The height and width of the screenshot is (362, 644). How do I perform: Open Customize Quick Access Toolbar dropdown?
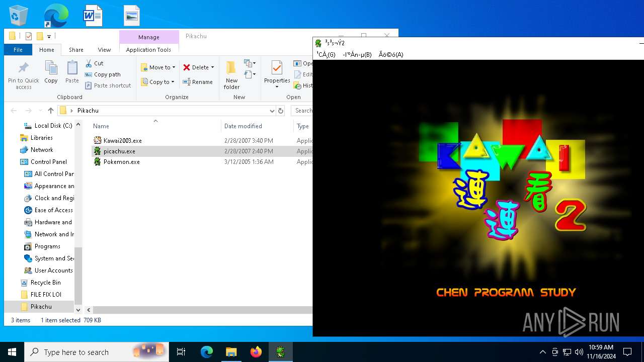pyautogui.click(x=49, y=36)
